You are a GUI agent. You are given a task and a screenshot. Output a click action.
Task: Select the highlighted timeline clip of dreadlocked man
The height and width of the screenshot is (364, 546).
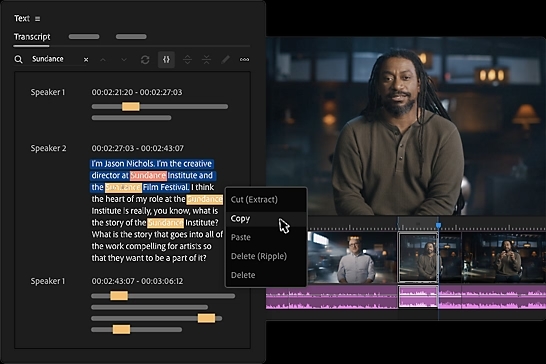pos(418,257)
